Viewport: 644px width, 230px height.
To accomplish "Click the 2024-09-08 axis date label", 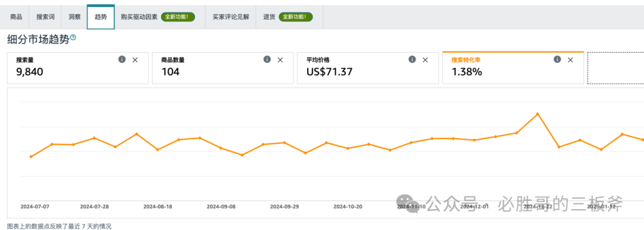I will click(221, 207).
